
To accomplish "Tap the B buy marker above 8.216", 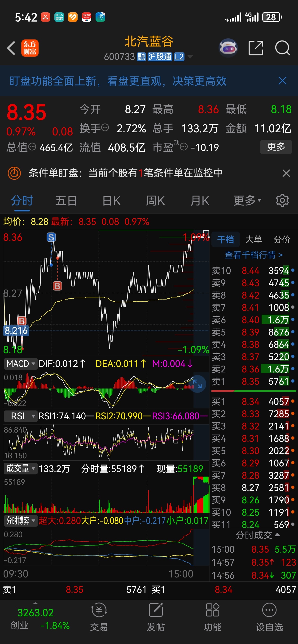I will [22, 321].
